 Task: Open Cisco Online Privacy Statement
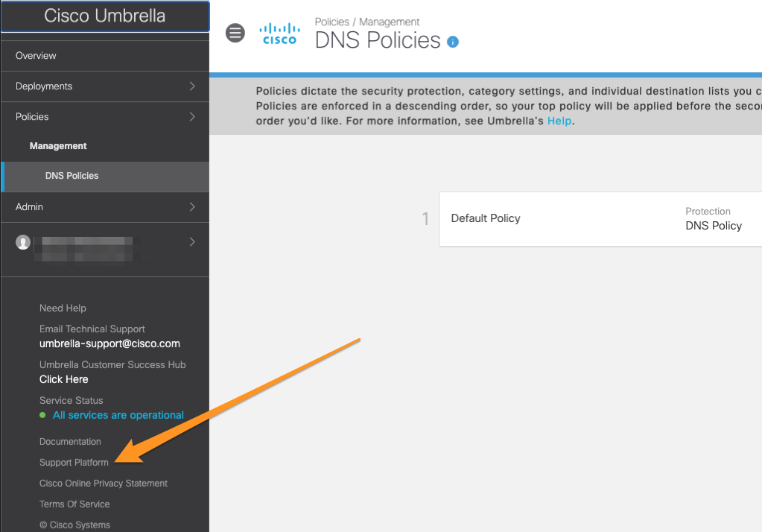(x=104, y=484)
